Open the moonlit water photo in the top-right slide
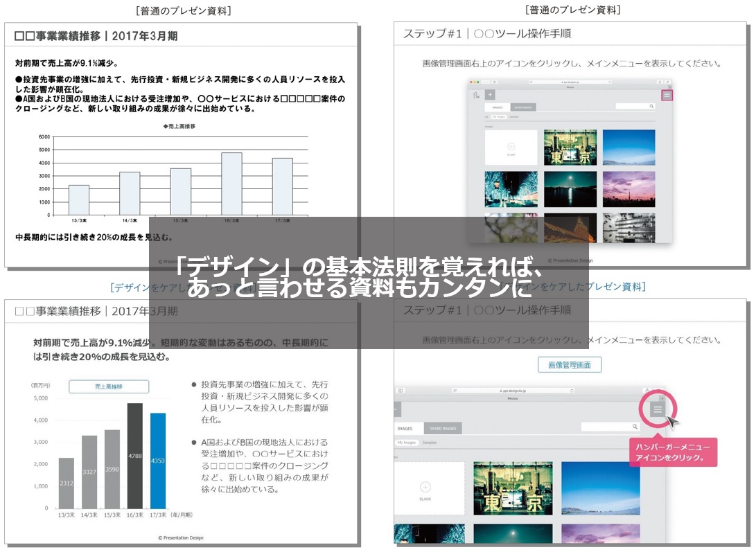The width and height of the screenshot is (756, 552). [570, 189]
